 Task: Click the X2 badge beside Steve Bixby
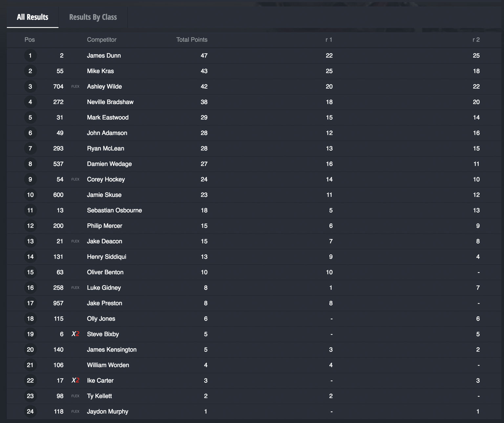[75, 334]
